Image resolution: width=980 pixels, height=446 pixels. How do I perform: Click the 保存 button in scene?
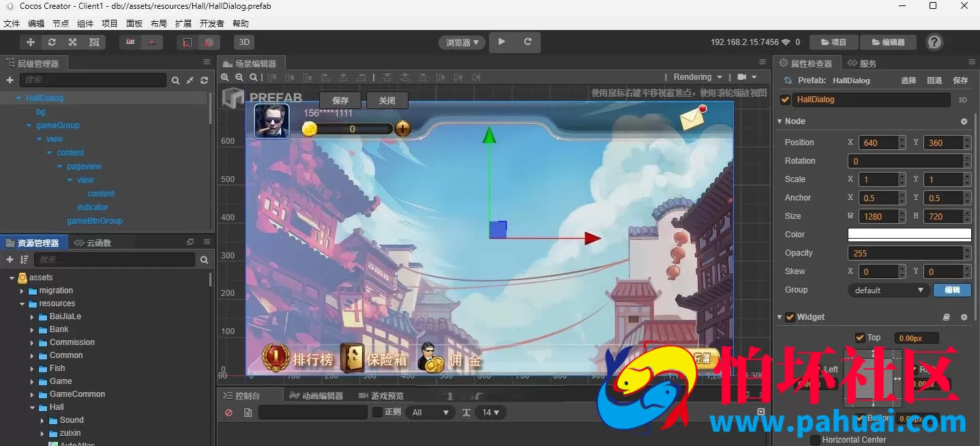(340, 100)
